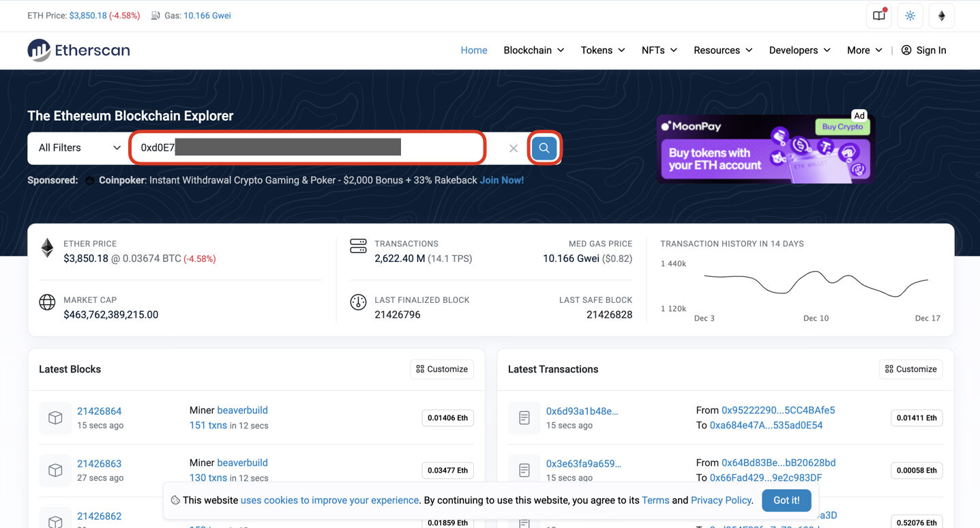The image size is (980, 528).
Task: Click the block cube icon for 21426863
Action: tap(55, 470)
